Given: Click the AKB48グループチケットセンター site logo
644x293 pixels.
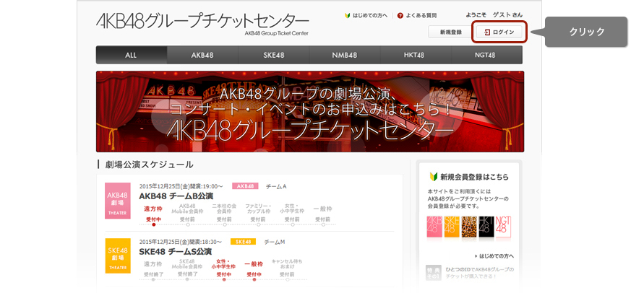Looking at the screenshot, I should pos(202,23).
